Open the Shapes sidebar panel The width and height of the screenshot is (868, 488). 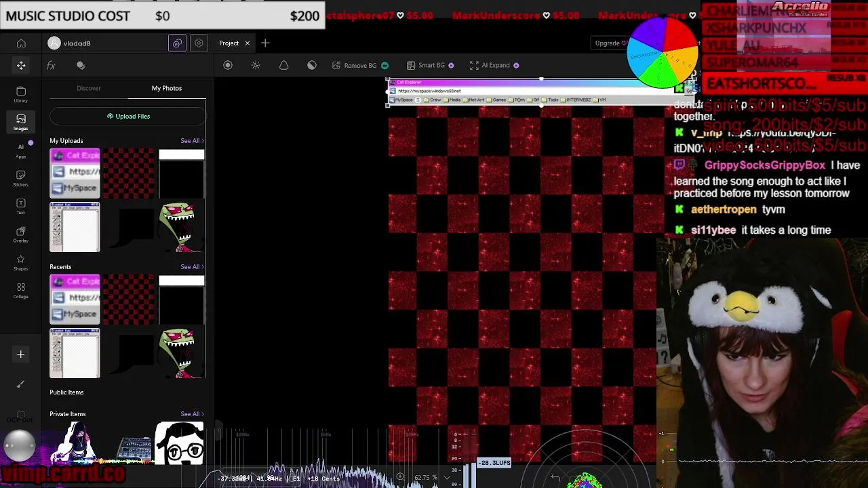pos(21,263)
